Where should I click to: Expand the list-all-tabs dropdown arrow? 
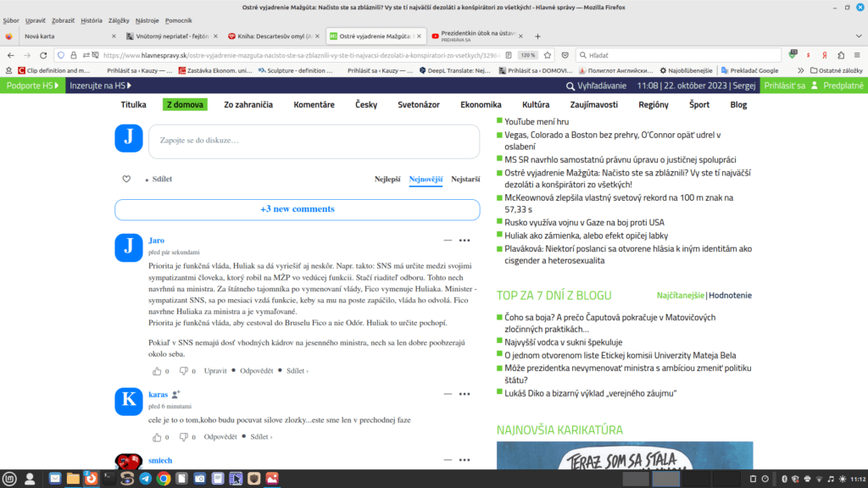(x=859, y=36)
